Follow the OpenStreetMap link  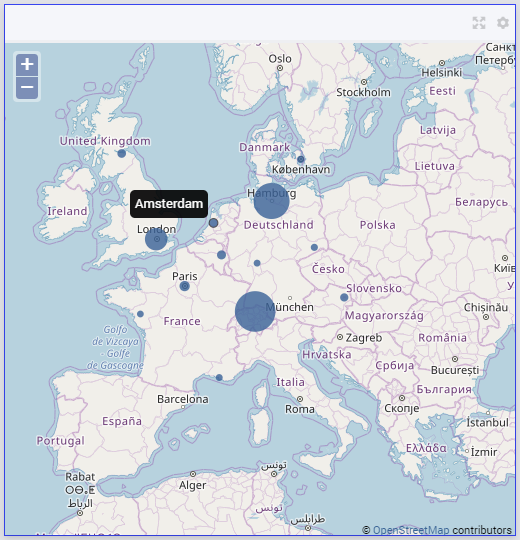(x=411, y=530)
